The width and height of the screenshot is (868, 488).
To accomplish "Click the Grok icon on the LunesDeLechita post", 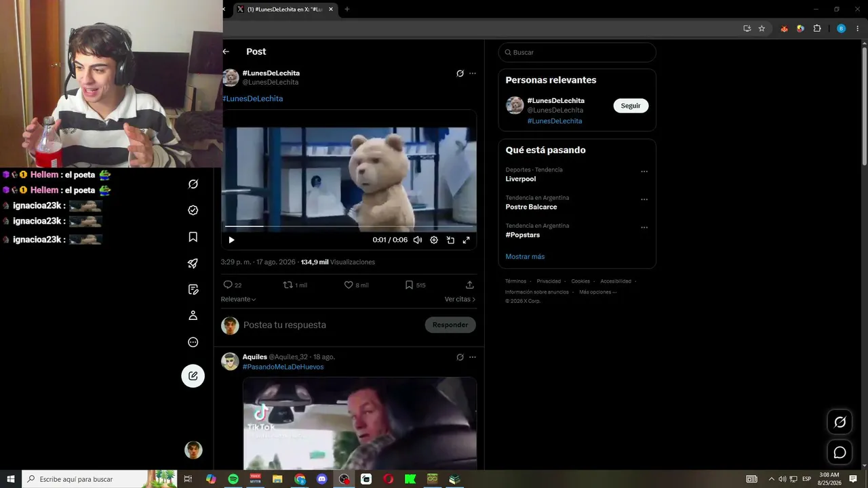I will tap(460, 73).
